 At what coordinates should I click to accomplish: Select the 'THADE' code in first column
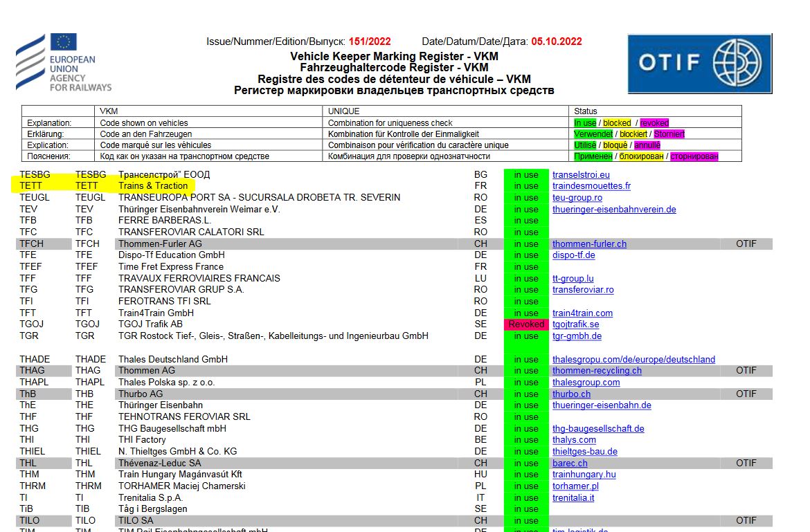[x=35, y=360]
